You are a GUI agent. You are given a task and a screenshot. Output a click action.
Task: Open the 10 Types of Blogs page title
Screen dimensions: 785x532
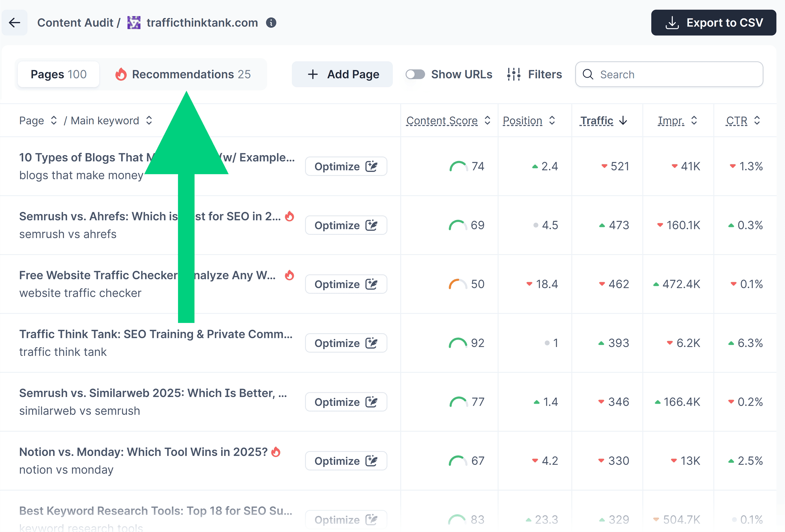(x=157, y=157)
